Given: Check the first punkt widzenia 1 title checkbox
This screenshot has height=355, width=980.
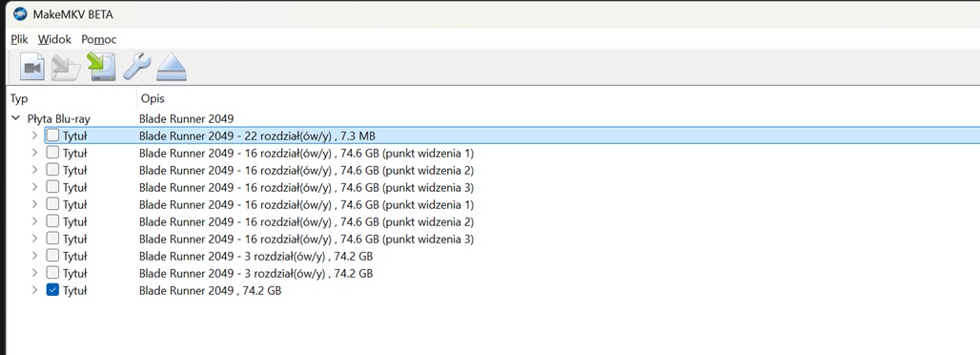Looking at the screenshot, I should coord(53,153).
